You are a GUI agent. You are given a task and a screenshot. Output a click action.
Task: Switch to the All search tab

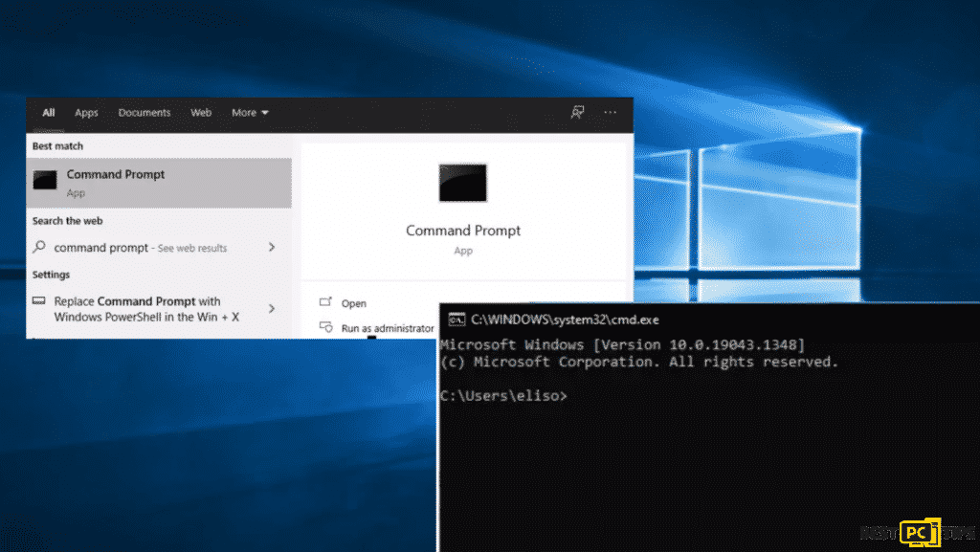pos(48,113)
